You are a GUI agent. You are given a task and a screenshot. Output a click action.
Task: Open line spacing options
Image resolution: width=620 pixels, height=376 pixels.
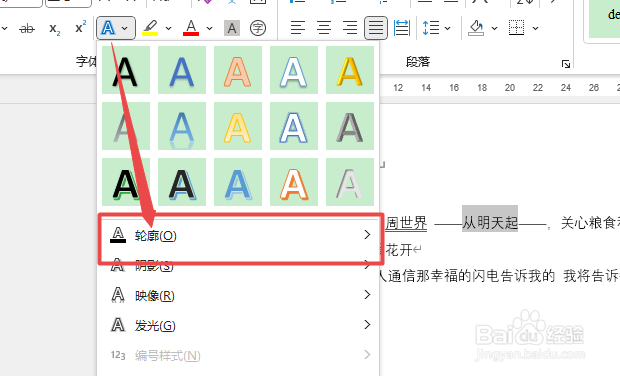(x=431, y=28)
